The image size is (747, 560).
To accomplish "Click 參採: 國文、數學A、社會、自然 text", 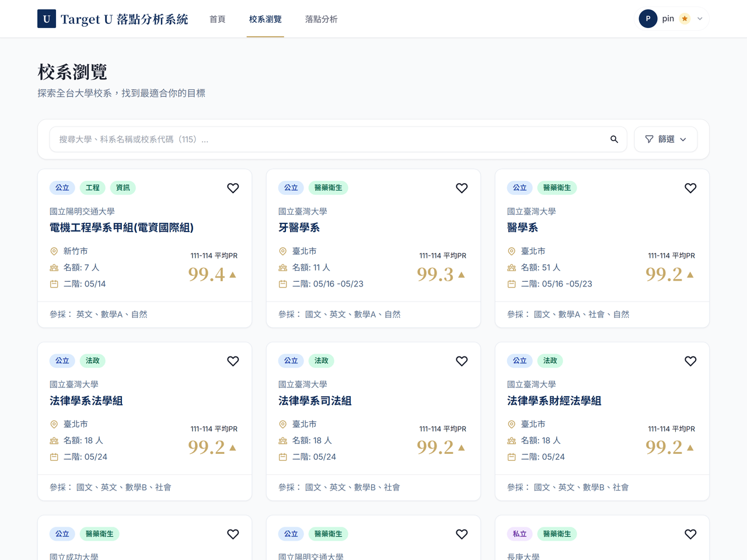I will [568, 314].
